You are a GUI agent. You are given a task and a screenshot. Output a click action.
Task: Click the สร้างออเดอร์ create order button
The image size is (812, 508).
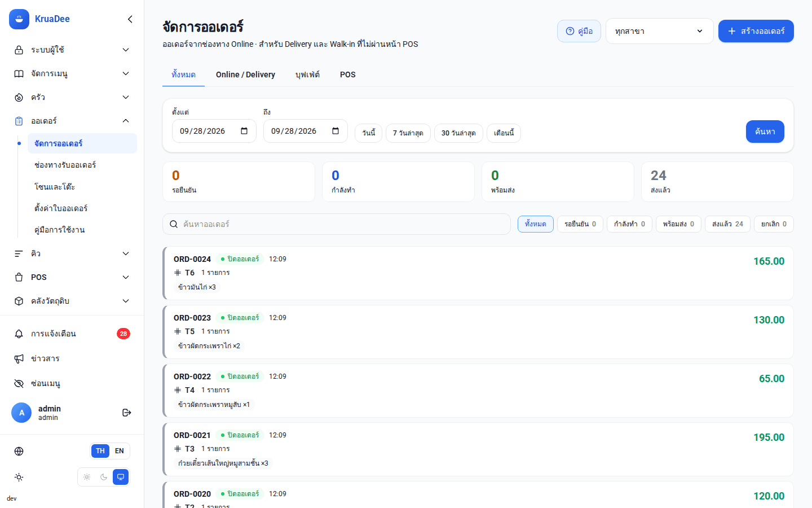tap(756, 31)
